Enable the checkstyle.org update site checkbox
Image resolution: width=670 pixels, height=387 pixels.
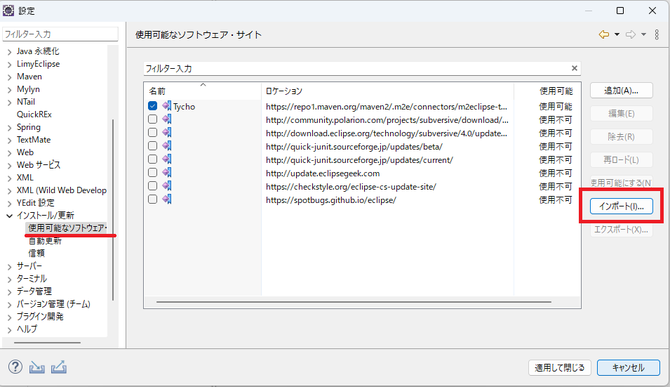click(153, 186)
